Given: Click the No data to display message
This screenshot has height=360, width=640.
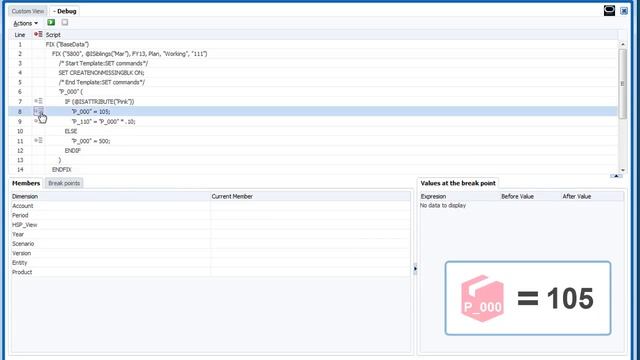Looking at the screenshot, I should [443, 205].
